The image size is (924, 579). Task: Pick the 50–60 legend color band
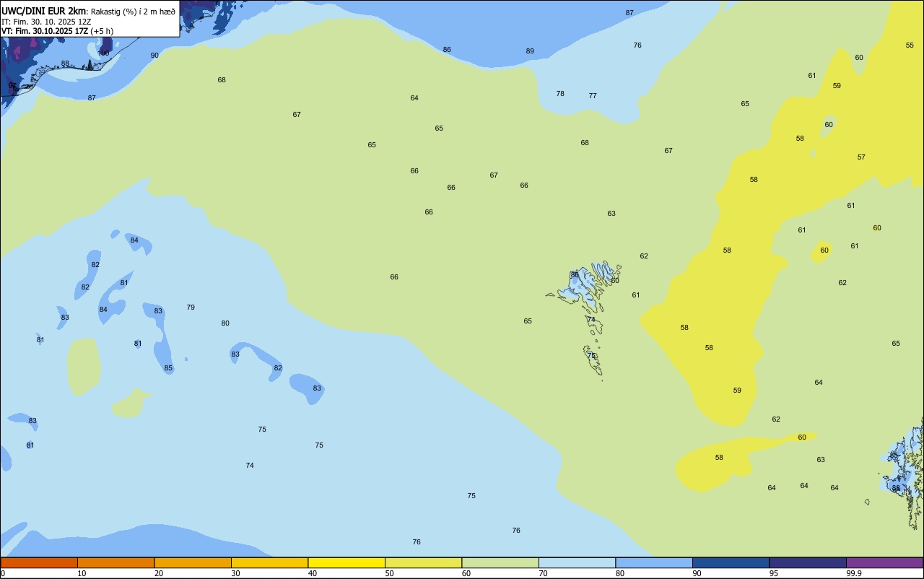coord(423,562)
